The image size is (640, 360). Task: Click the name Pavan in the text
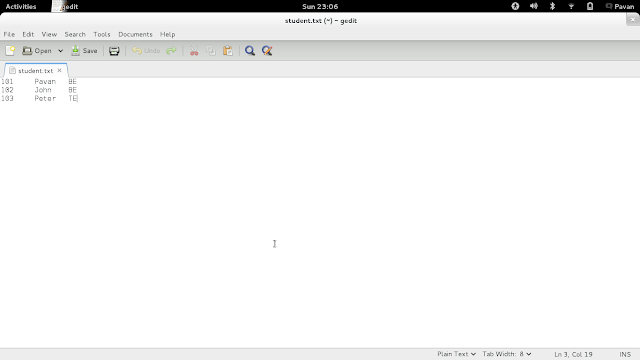coord(45,82)
